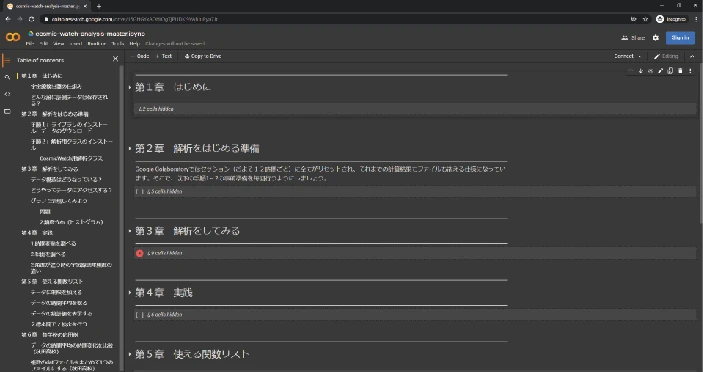
Task: Open the notebook Settings gear
Action: click(x=655, y=38)
